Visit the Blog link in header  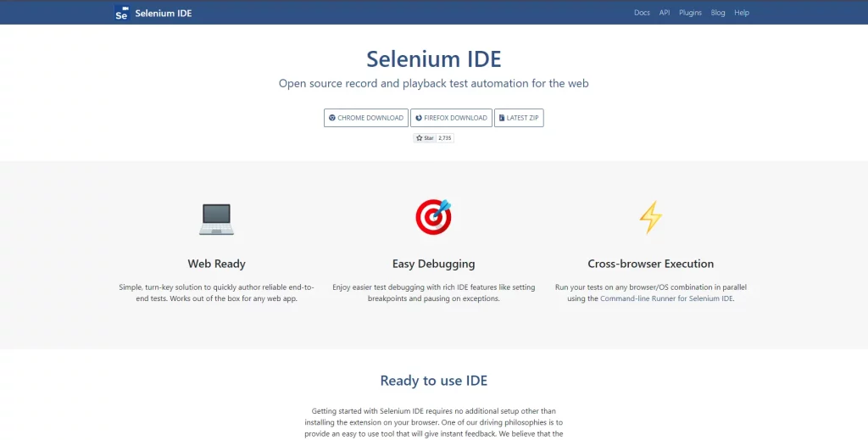(x=717, y=13)
